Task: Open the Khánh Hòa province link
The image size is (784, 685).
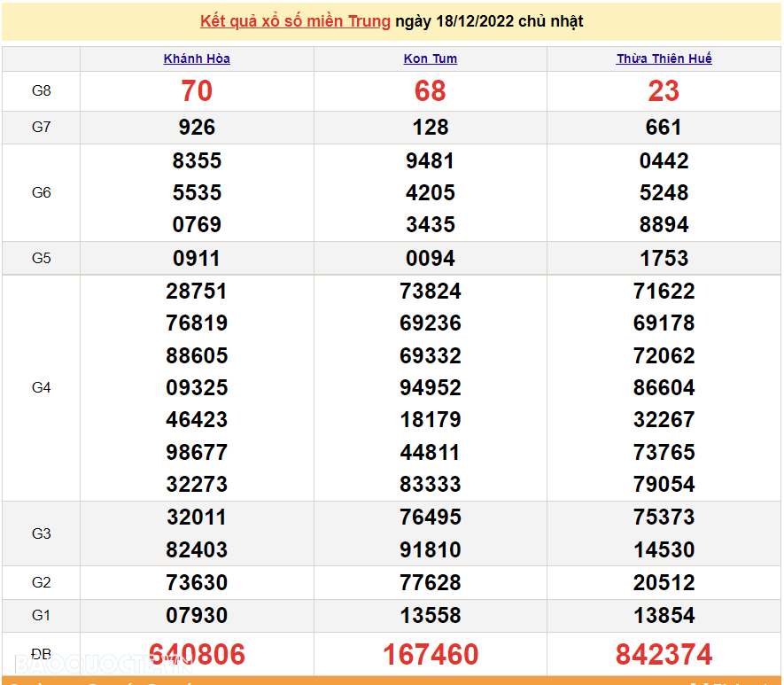Action: click(x=197, y=58)
